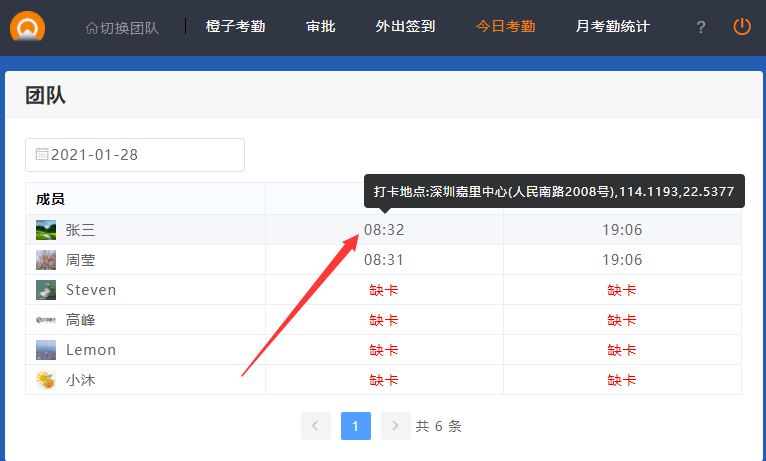Open the 审批 tab
766x461 pixels.
[x=320, y=27]
